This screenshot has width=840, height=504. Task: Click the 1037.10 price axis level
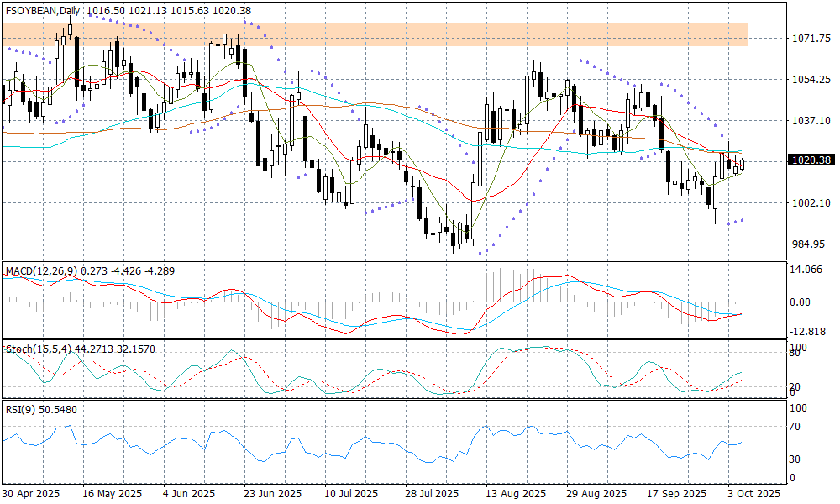tap(811, 121)
